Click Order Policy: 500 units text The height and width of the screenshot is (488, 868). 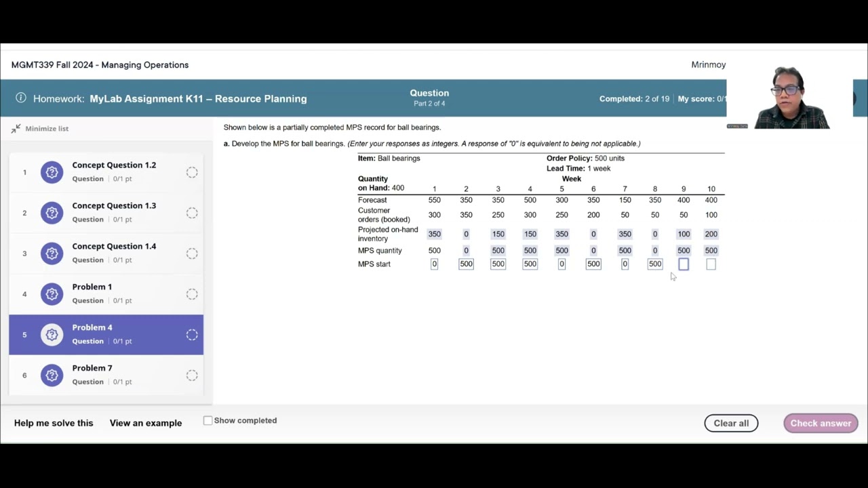click(x=585, y=158)
